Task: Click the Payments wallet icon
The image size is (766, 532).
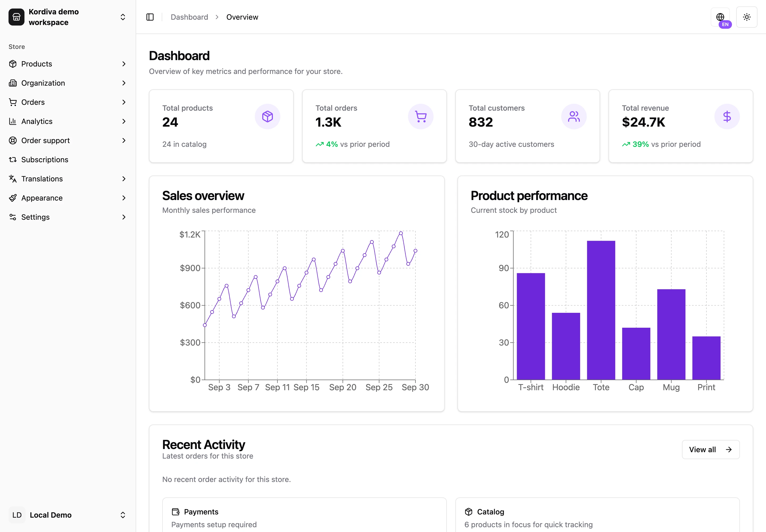Action: [175, 512]
